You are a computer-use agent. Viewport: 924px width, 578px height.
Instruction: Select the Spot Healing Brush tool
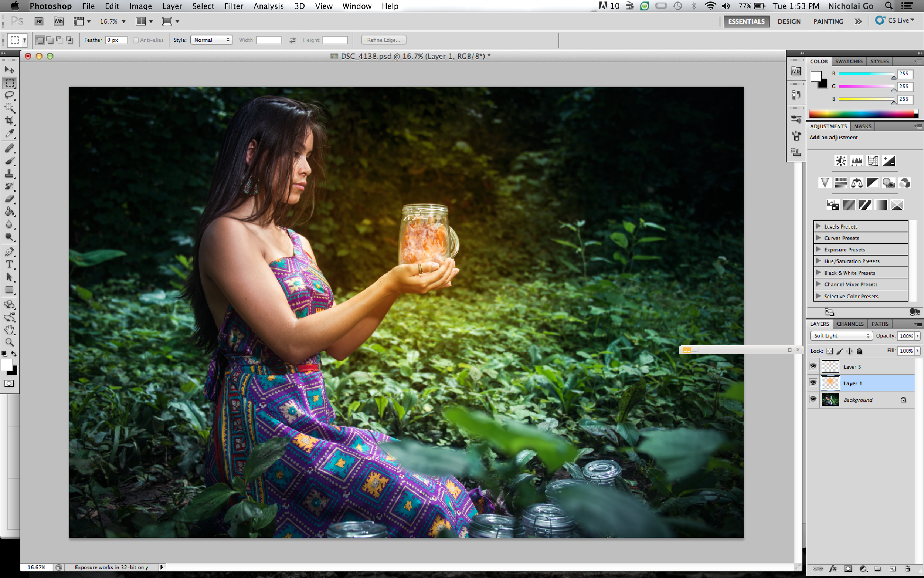coord(10,148)
